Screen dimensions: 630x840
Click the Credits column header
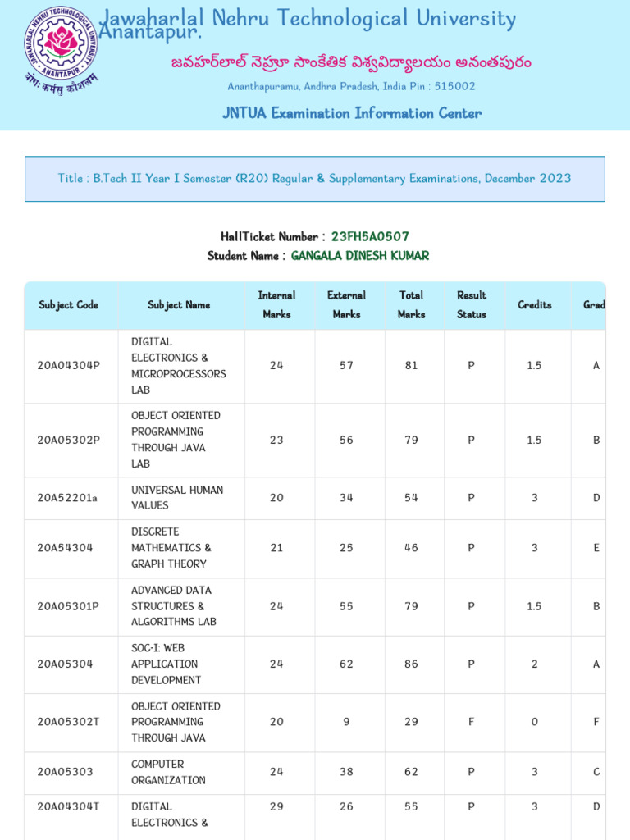tap(535, 305)
